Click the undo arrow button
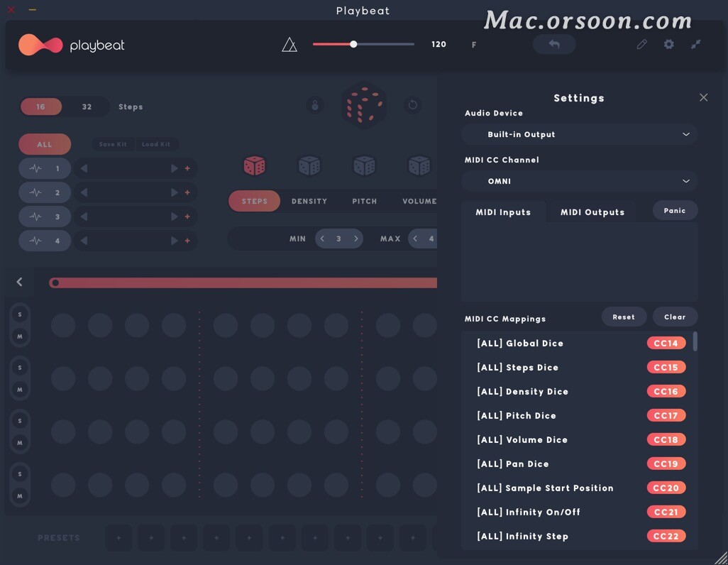Image resolution: width=728 pixels, height=565 pixels. pos(554,44)
